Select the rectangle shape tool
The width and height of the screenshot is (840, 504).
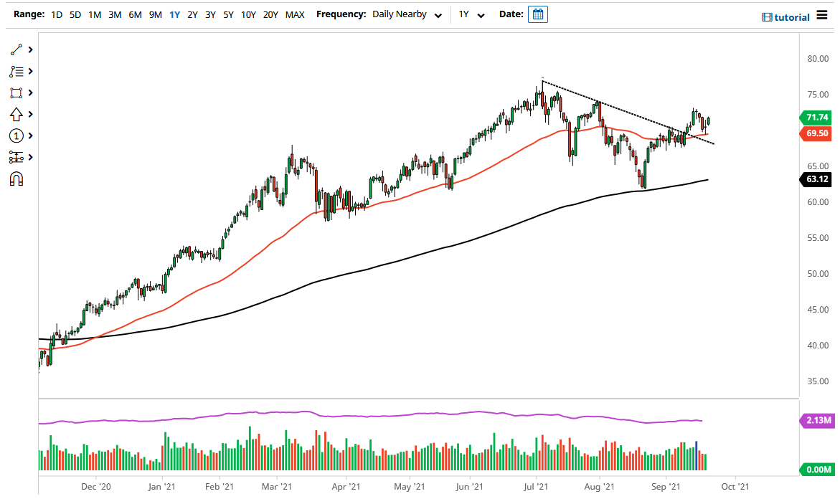16,92
